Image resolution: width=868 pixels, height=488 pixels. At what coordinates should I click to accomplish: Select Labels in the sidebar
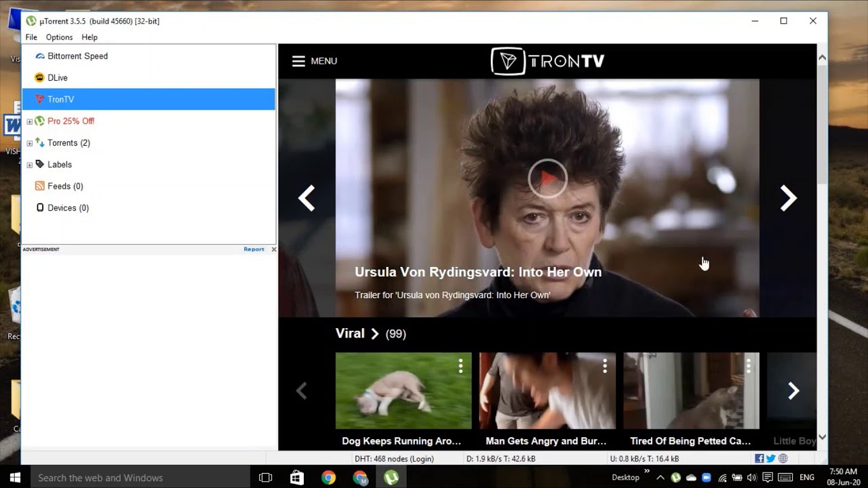coord(60,165)
